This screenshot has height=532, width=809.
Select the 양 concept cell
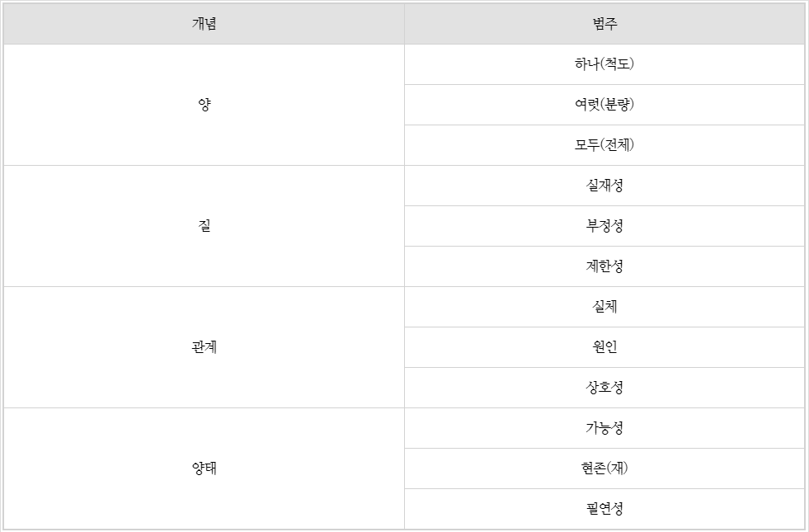tap(204, 105)
